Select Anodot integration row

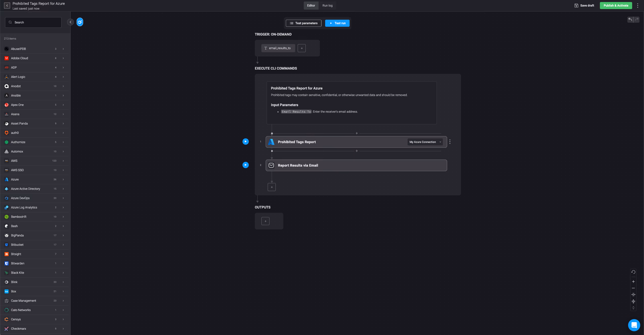click(x=34, y=86)
